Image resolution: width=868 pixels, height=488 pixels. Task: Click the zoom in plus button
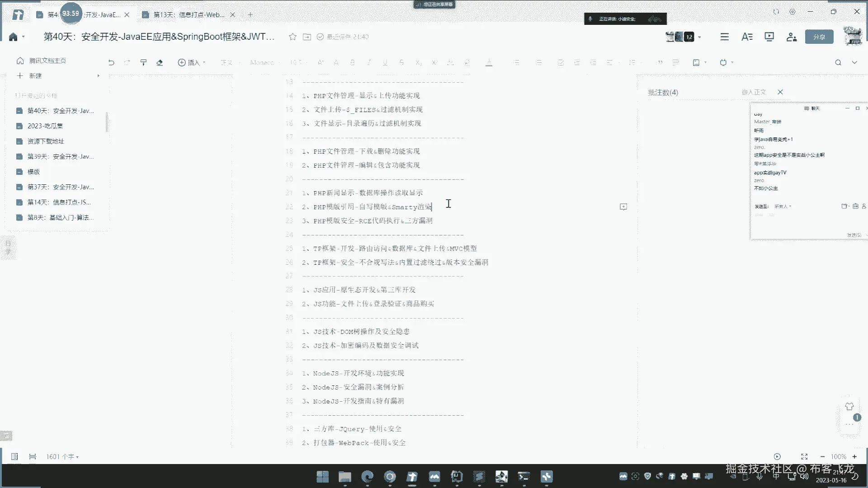pos(854,457)
